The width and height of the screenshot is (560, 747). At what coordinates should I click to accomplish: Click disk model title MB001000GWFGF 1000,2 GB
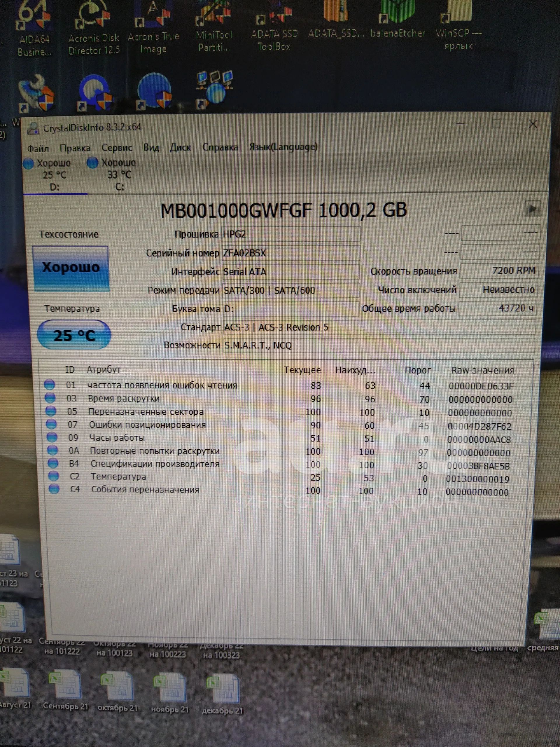pos(283,210)
